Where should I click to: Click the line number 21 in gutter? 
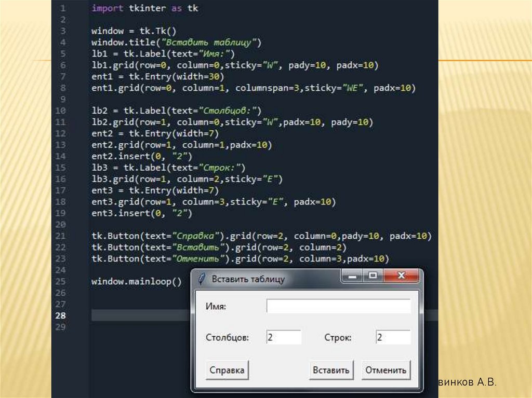[x=60, y=236]
